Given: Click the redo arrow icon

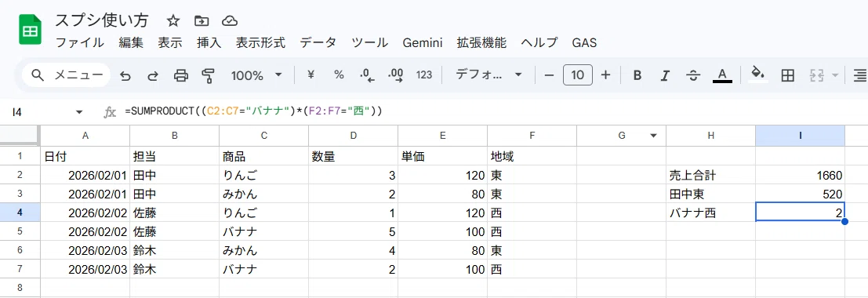Looking at the screenshot, I should tap(153, 75).
